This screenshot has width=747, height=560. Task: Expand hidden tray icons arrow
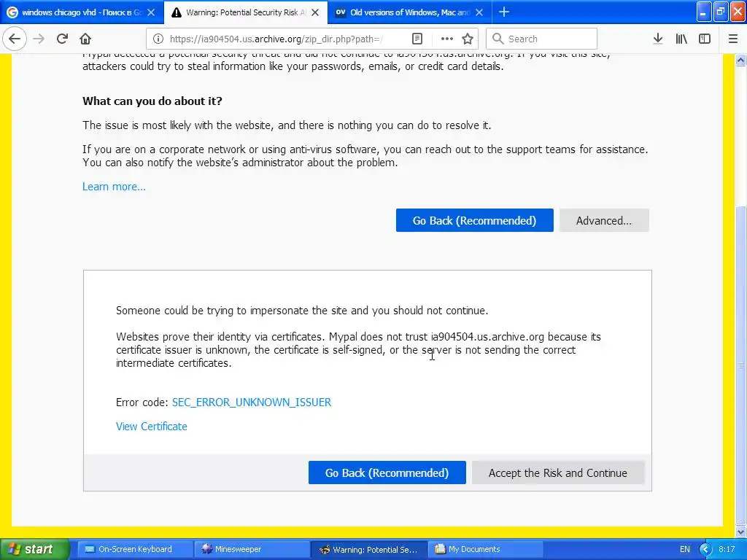(x=705, y=550)
